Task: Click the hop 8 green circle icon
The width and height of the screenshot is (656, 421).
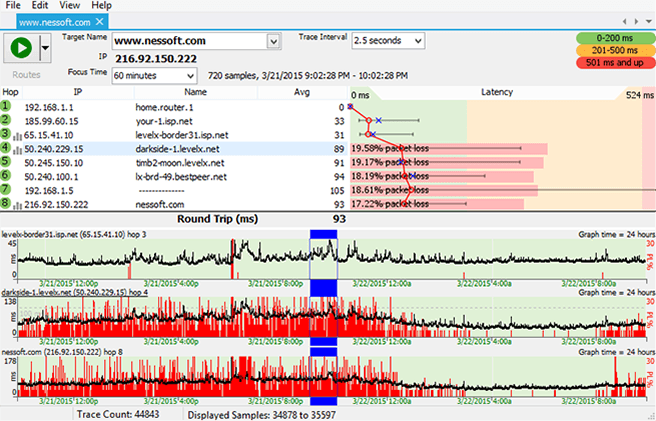Action: 6,204
